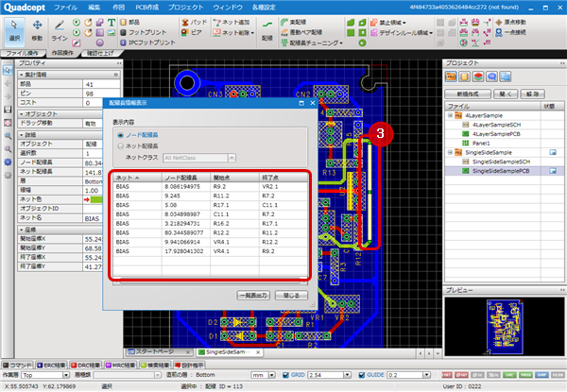Insert an image using the picture icon

click(x=112, y=32)
